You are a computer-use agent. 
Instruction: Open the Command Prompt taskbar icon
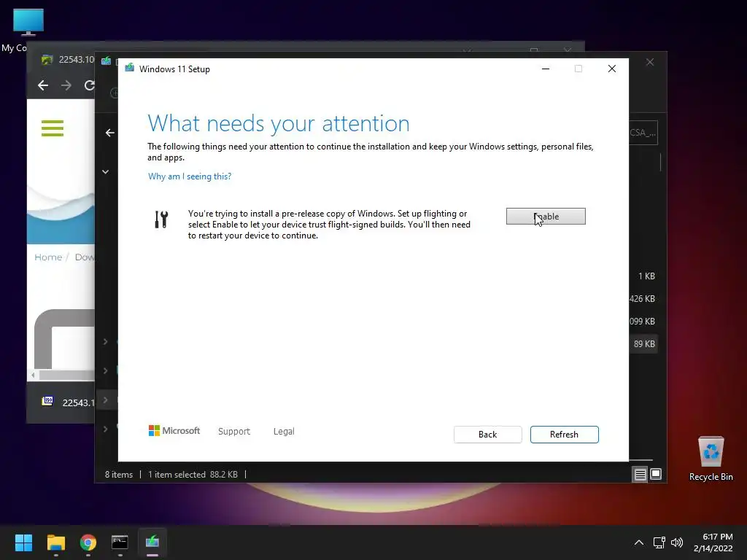point(120,542)
